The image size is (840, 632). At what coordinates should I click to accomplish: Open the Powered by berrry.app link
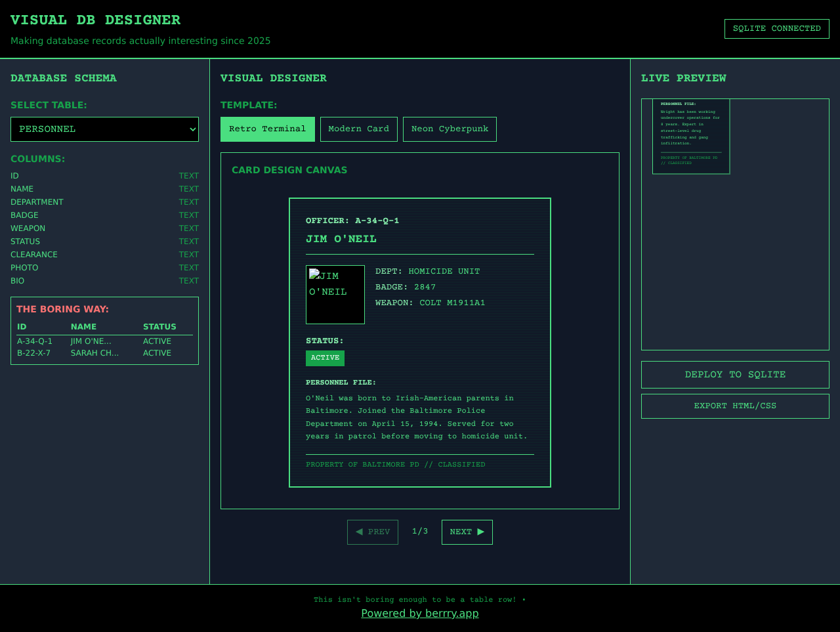coord(419,613)
